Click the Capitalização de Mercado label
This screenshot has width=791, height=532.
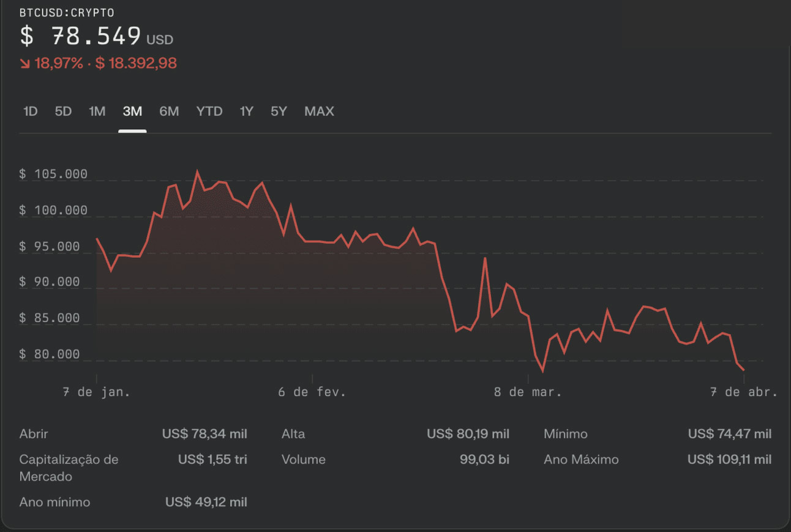pyautogui.click(x=69, y=468)
